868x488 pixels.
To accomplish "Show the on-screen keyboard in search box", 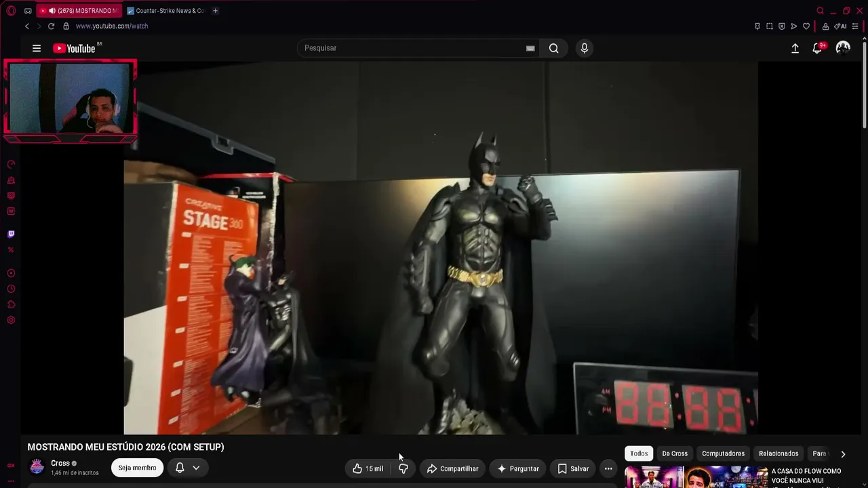I will coord(530,48).
